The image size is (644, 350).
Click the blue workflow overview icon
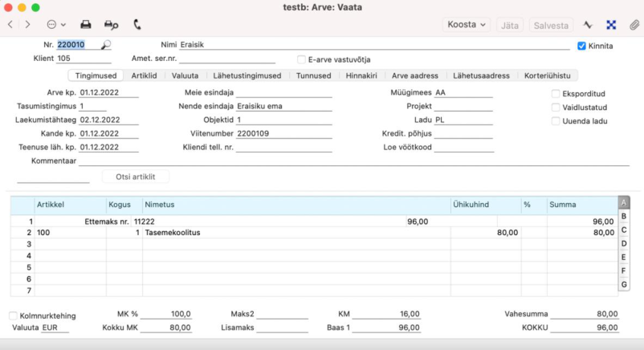pyautogui.click(x=611, y=25)
